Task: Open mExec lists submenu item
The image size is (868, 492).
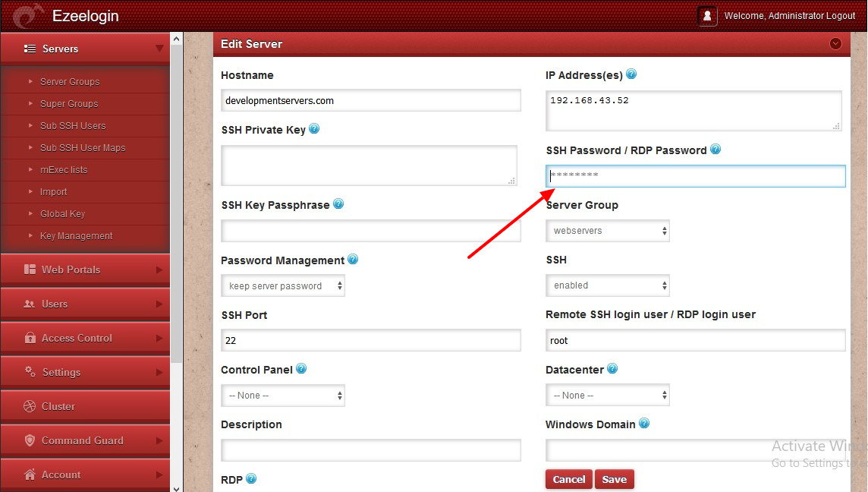Action: coord(64,169)
